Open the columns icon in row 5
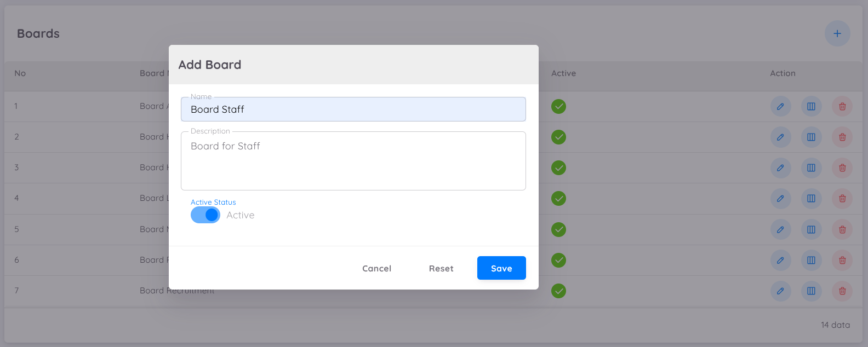Viewport: 868px width, 347px height. pyautogui.click(x=812, y=229)
